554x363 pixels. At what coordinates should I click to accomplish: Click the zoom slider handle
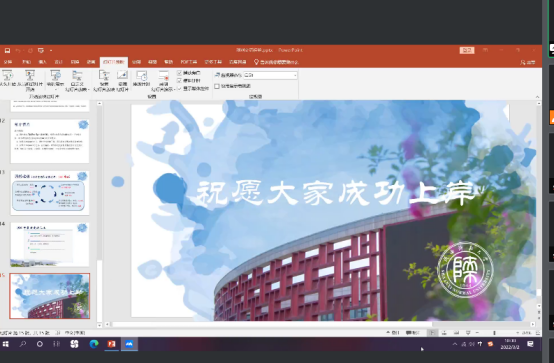[494, 333]
